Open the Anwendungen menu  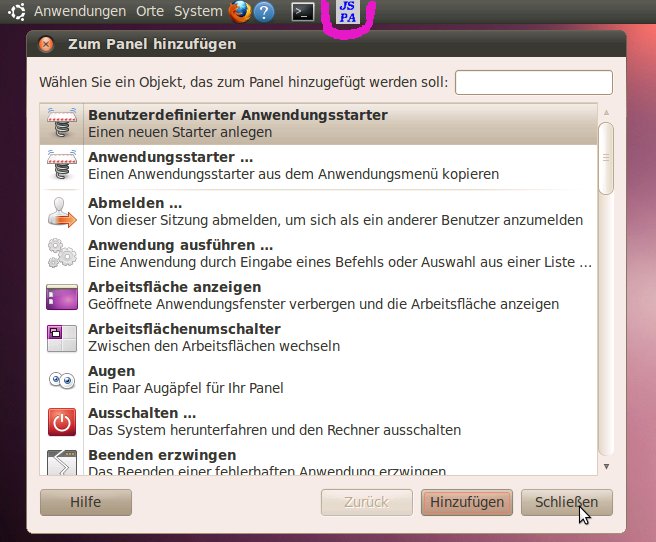pyautogui.click(x=80, y=12)
